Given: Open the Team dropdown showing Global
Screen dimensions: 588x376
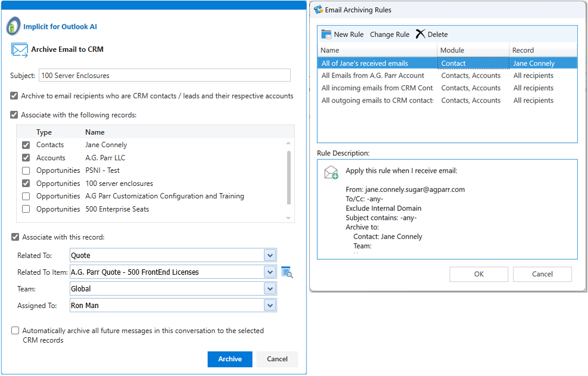Looking at the screenshot, I should 270,289.
